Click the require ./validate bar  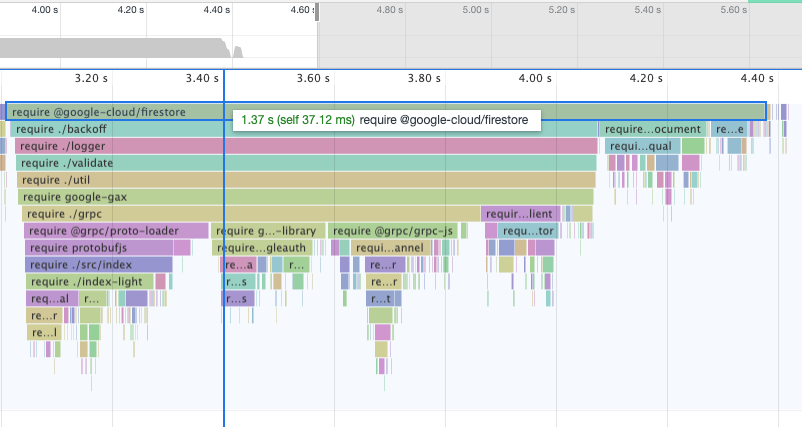306,163
